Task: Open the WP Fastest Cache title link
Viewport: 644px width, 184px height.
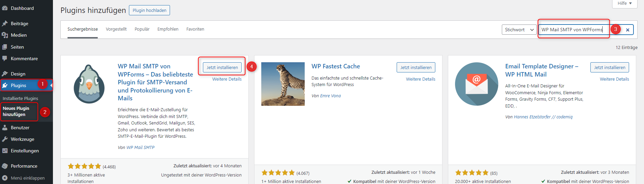Action: [x=336, y=66]
